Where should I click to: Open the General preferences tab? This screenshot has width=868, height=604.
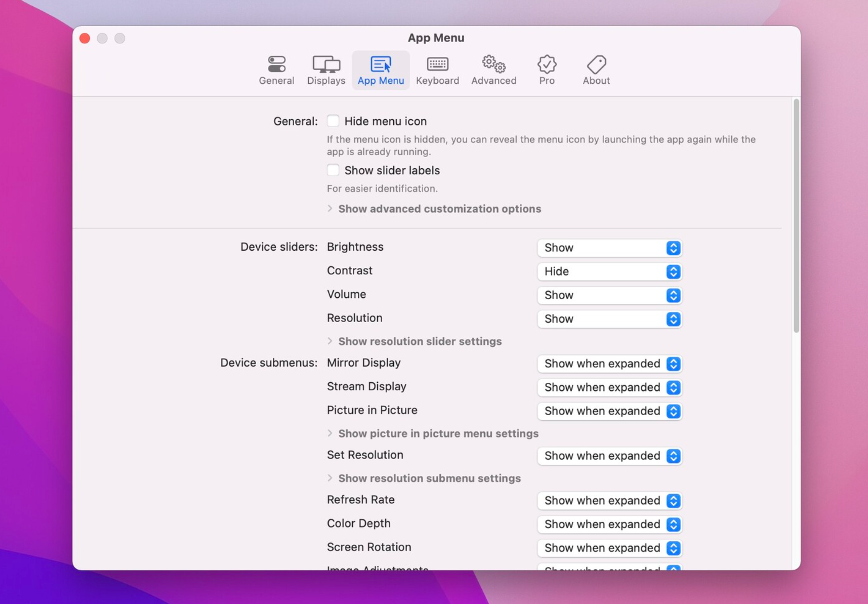pyautogui.click(x=276, y=70)
